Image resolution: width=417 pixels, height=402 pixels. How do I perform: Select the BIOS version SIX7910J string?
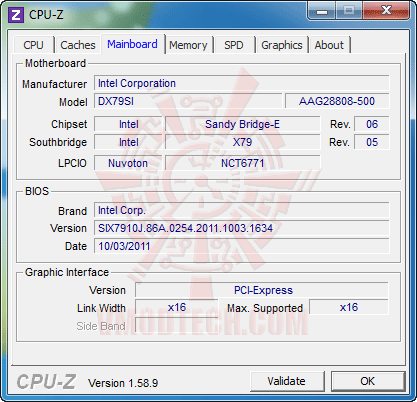[242, 228]
